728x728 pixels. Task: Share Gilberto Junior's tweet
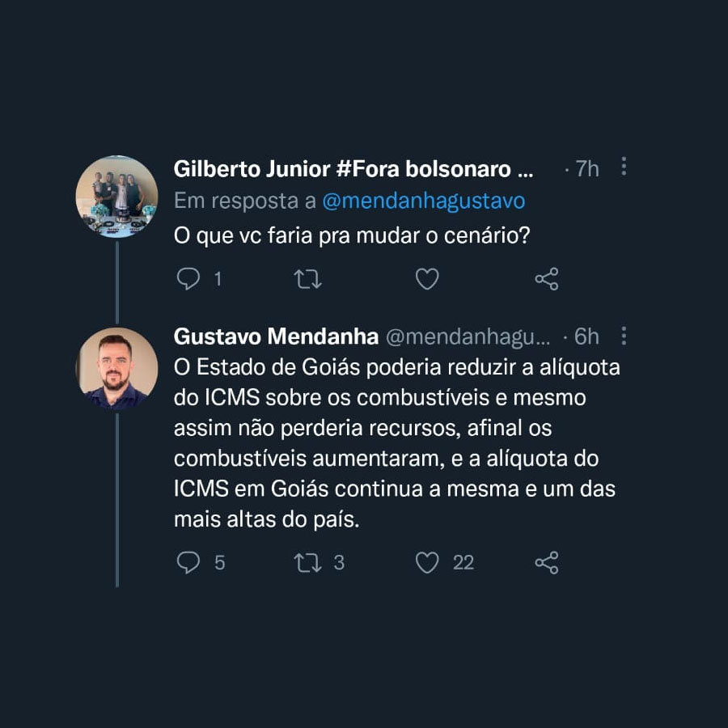[547, 279]
